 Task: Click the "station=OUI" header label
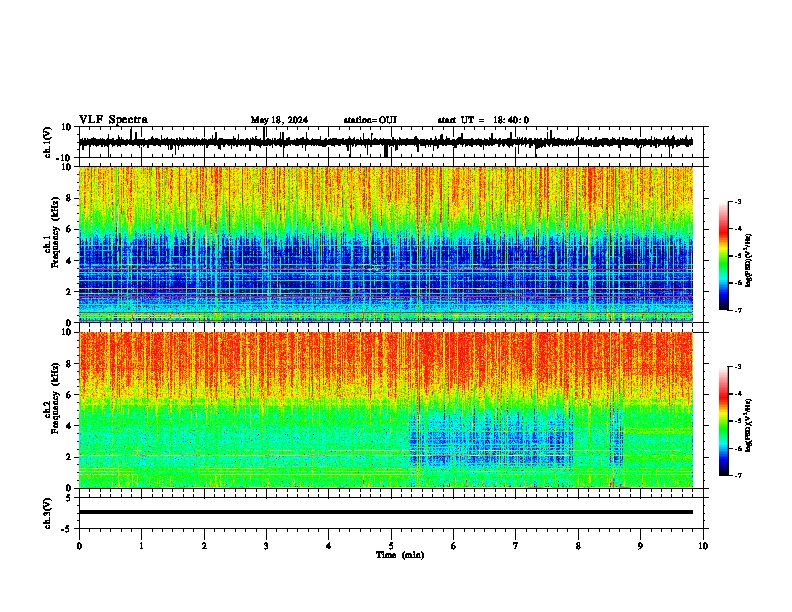[x=370, y=120]
